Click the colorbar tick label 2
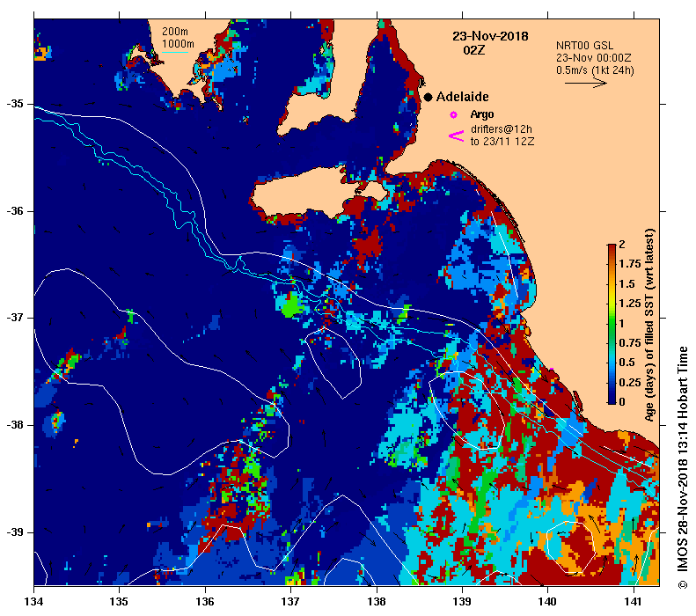Viewport: 696px width, 616px height. [x=622, y=244]
